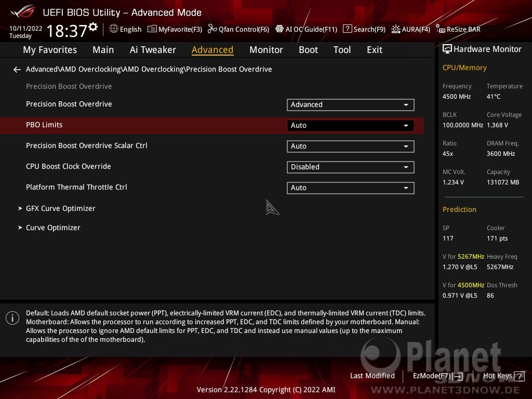
Task: Click the SP value 117
Action: coord(447,238)
